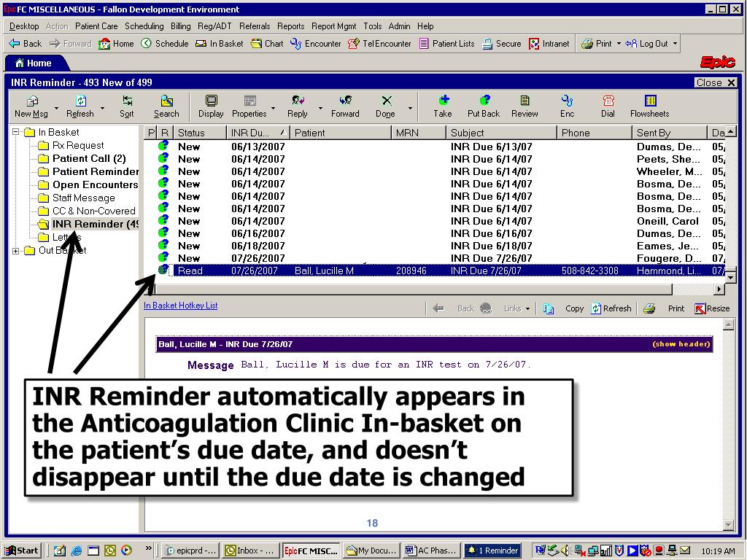Open Reply dropdown arrow
Screen dimensions: 747x560
tap(320, 108)
